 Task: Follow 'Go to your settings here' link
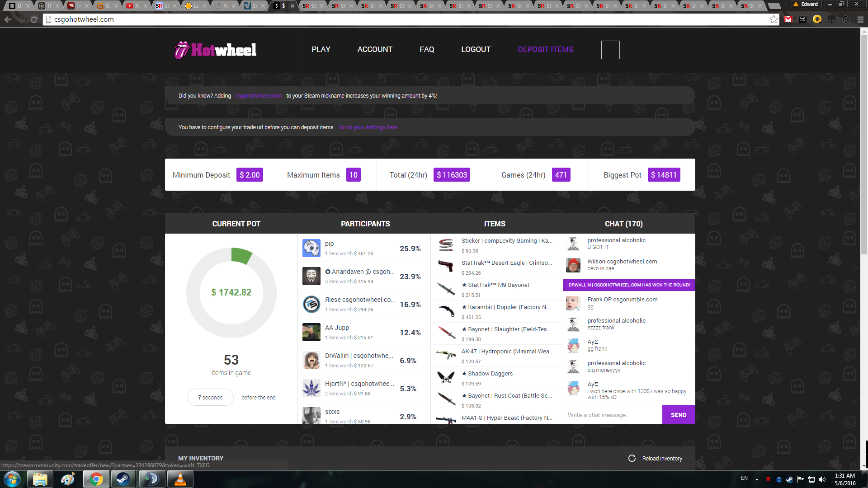[368, 127]
